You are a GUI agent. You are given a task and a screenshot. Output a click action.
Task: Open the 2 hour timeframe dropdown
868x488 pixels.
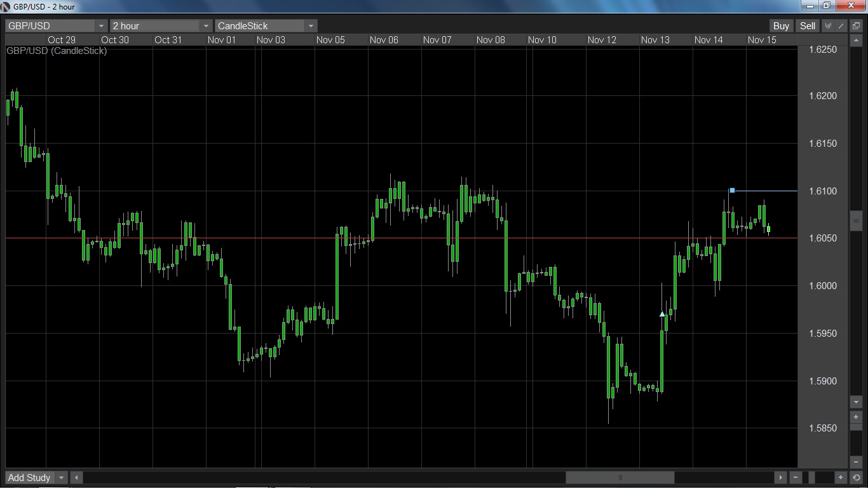(161, 25)
